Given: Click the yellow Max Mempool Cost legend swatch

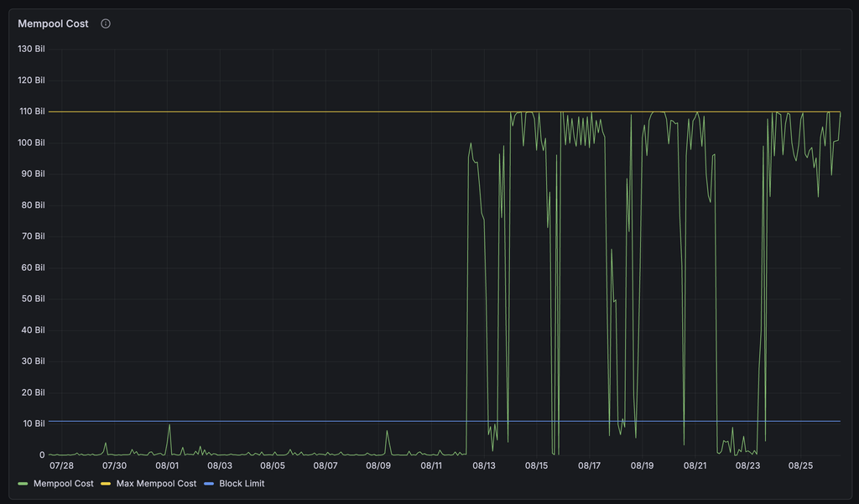Looking at the screenshot, I should (x=106, y=484).
